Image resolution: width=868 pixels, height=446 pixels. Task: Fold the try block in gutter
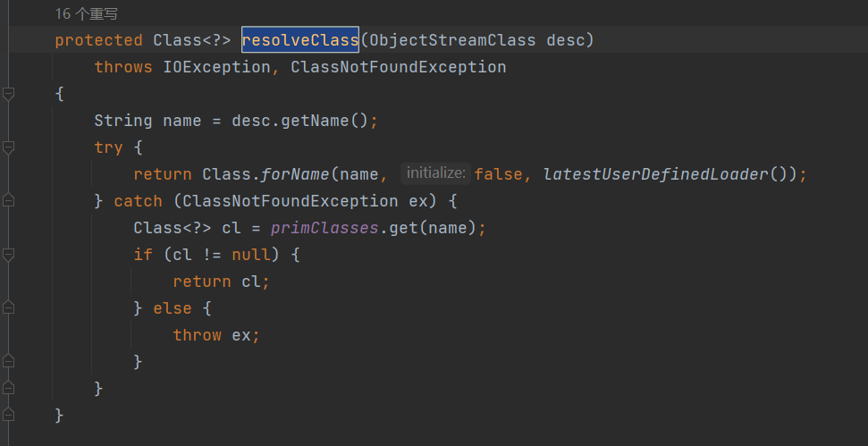8,147
